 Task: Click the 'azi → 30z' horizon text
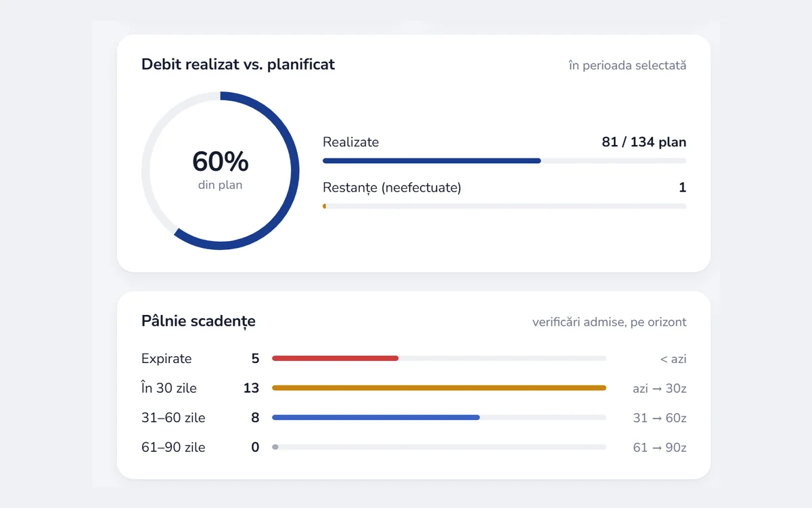[x=660, y=389]
